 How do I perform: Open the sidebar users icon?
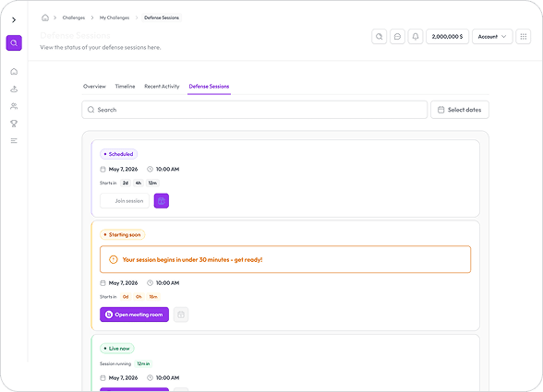14,106
